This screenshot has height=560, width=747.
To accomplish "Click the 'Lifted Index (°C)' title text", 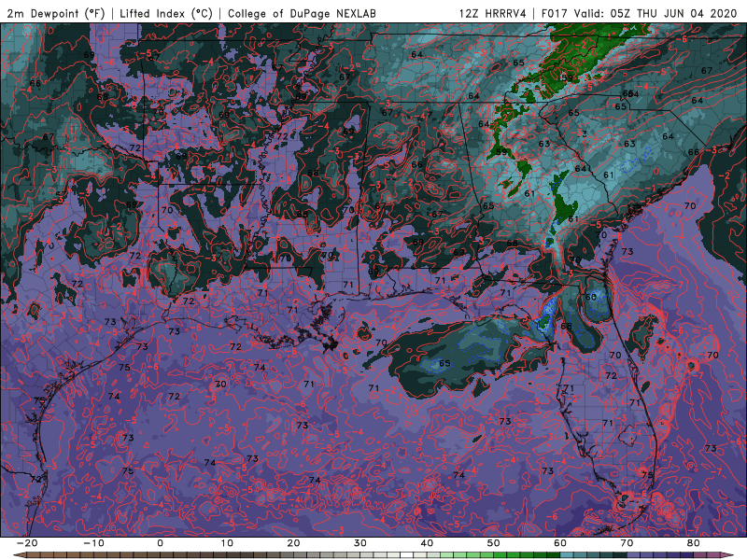I will [x=166, y=13].
